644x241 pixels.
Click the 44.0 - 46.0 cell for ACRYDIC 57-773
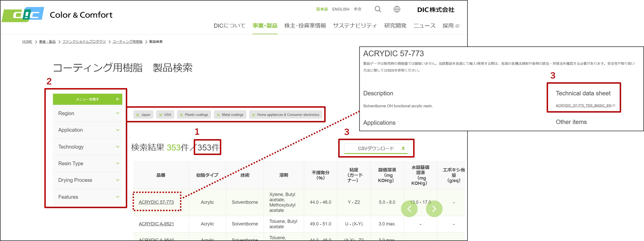tap(320, 202)
